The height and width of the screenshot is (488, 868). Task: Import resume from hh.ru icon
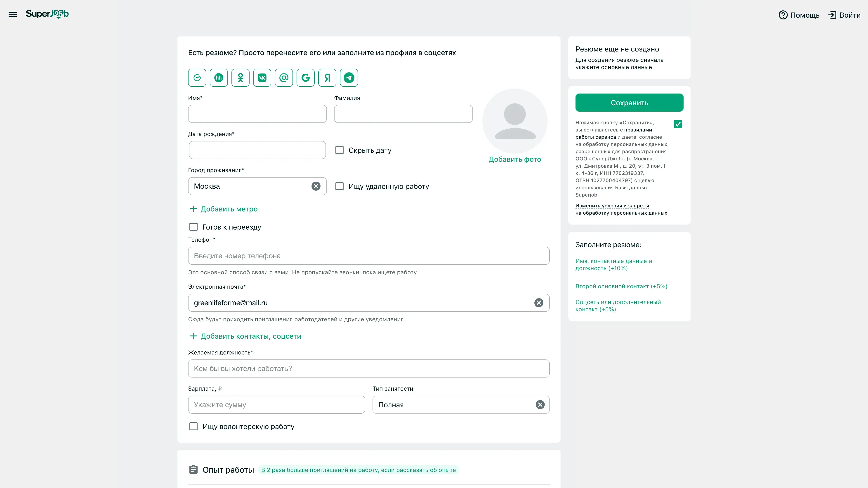(219, 78)
